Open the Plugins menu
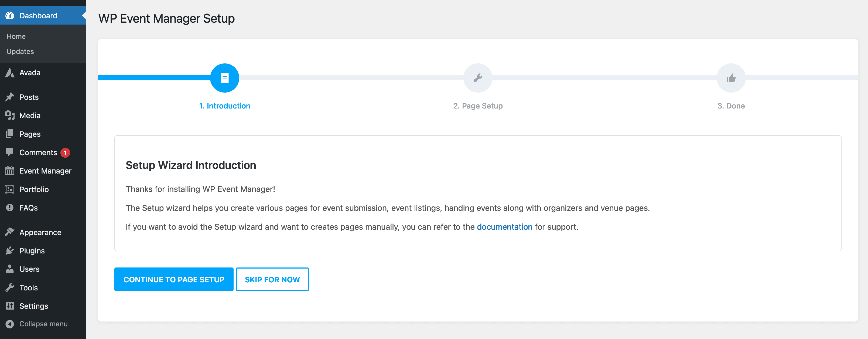Viewport: 868px width, 339px height. (43, 251)
